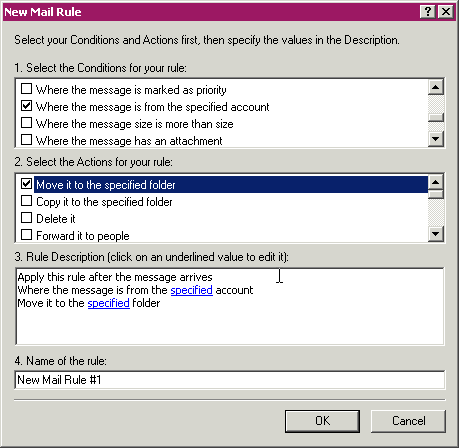Click the Conditions list down arrow
Viewport: 459px width, 448px height.
pos(435,139)
